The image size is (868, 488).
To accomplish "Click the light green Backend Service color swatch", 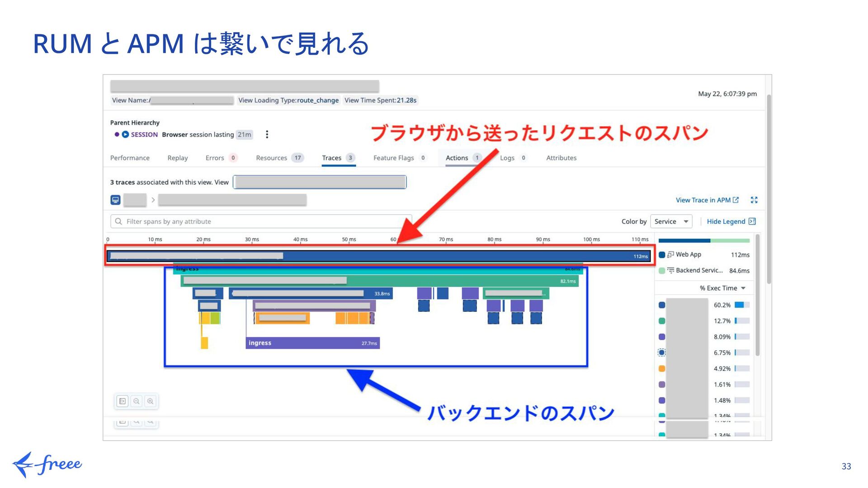I will [662, 271].
